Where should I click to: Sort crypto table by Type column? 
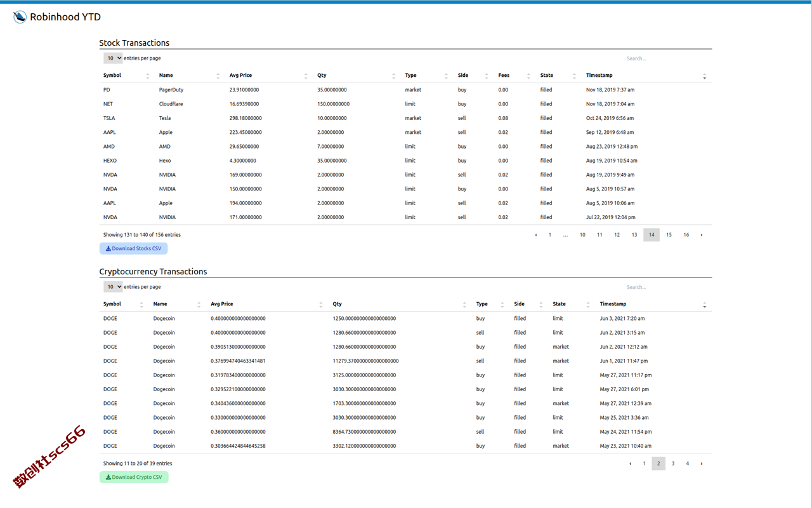tap(491, 304)
